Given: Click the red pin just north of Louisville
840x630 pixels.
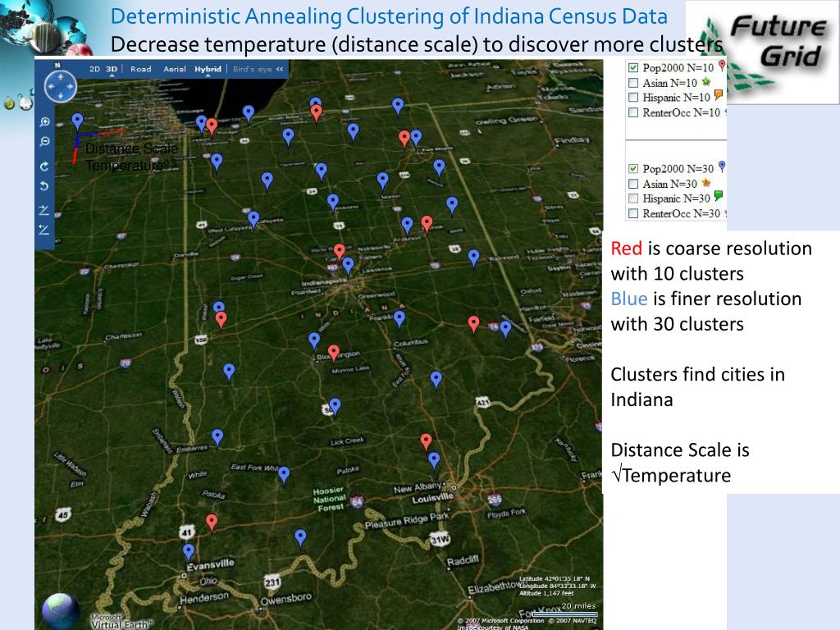Looking at the screenshot, I should tap(426, 441).
